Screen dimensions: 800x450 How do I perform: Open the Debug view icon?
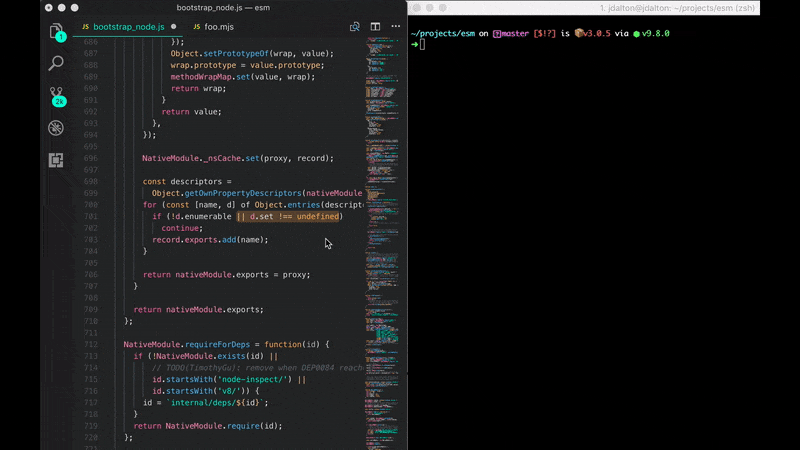(x=56, y=128)
